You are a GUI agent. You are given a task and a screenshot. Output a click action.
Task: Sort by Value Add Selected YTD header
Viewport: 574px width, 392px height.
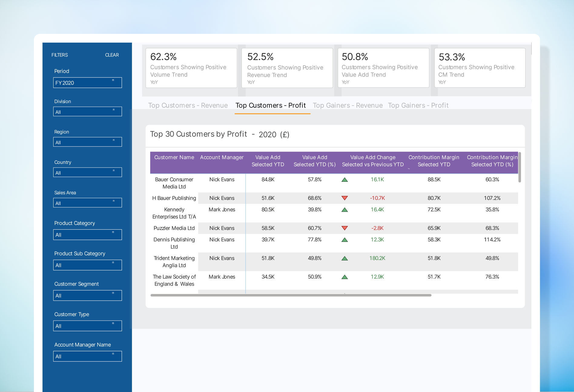[x=268, y=161]
